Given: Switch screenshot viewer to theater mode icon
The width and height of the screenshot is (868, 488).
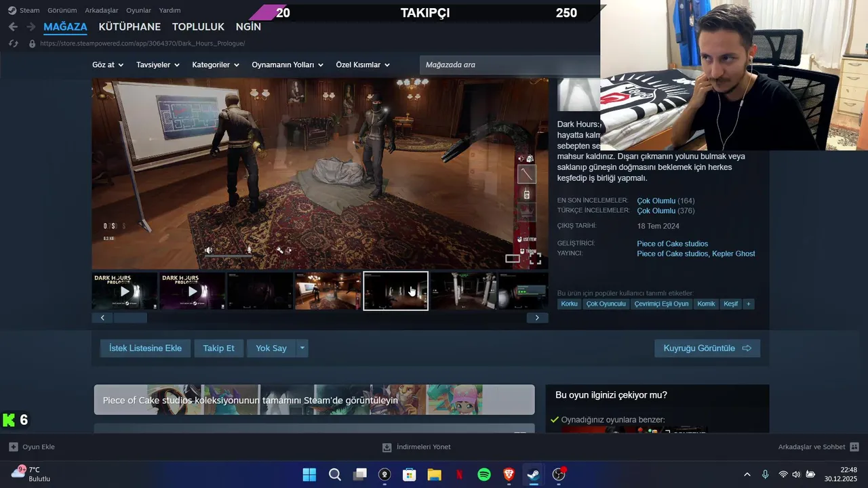Looking at the screenshot, I should point(513,258).
